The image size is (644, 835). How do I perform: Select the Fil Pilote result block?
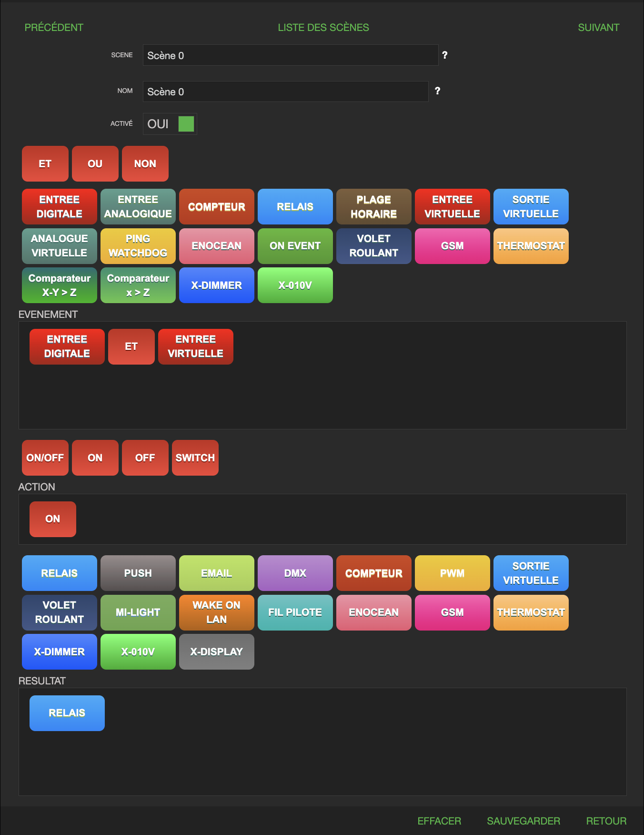(295, 612)
